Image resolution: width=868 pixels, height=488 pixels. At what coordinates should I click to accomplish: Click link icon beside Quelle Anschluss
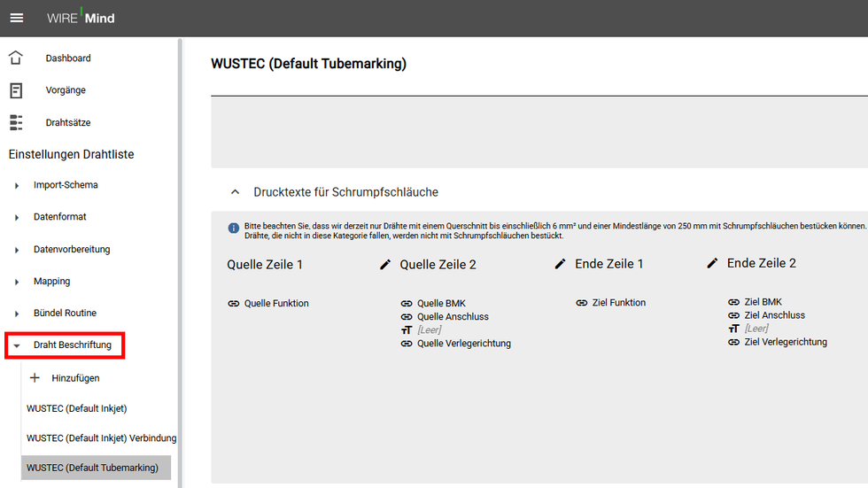point(407,316)
